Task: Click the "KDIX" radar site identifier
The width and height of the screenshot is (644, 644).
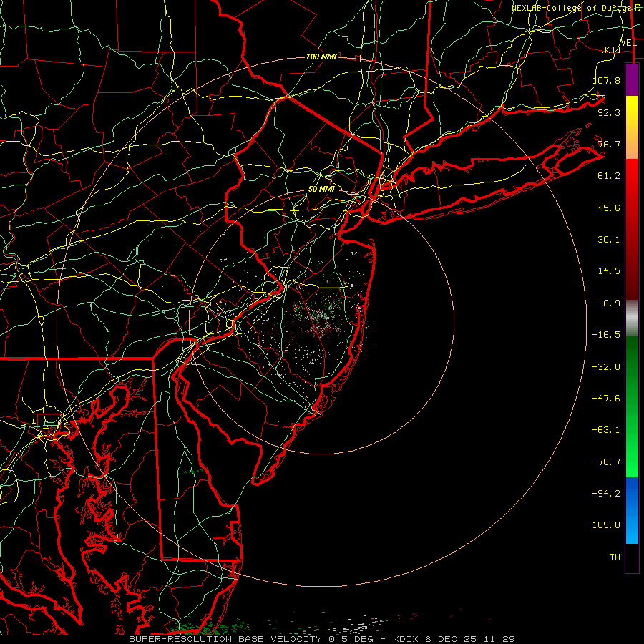Action: click(x=407, y=639)
